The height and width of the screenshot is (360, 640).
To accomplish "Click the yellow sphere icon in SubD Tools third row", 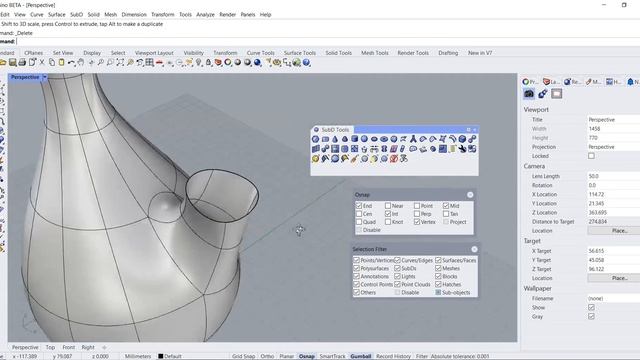I will [x=315, y=159].
